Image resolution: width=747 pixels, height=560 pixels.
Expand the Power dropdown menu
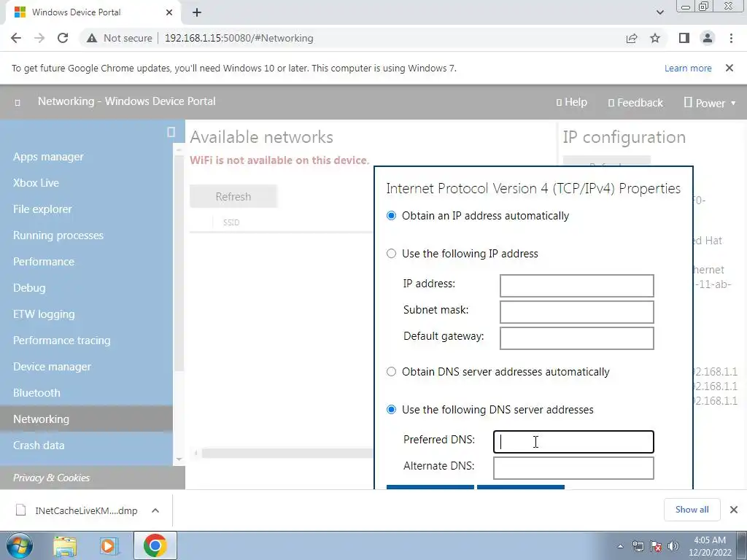710,103
